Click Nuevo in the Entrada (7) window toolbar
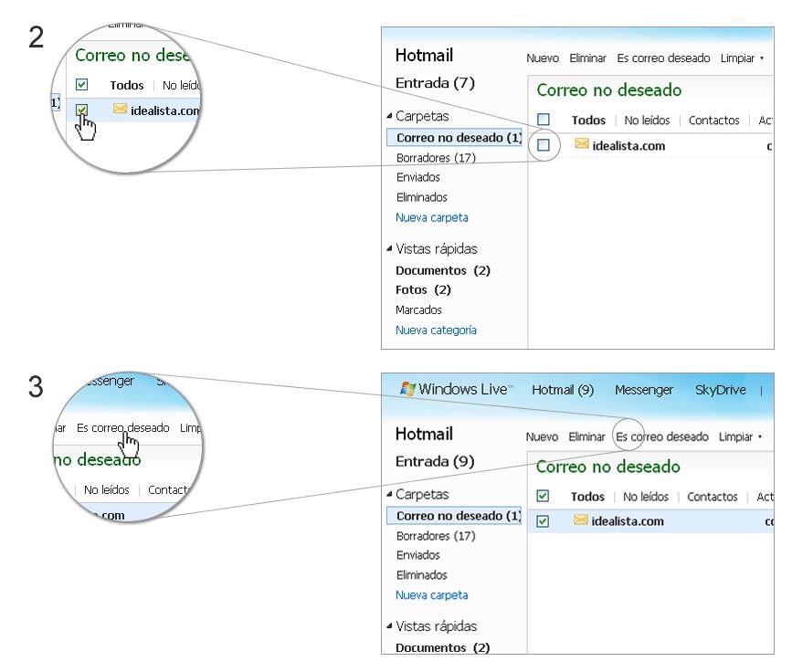 point(543,58)
